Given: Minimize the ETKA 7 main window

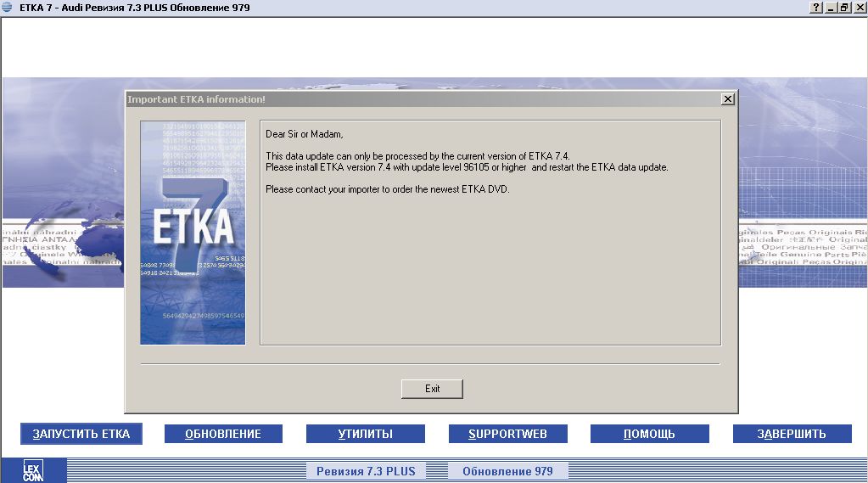Looking at the screenshot, I should (832, 7).
